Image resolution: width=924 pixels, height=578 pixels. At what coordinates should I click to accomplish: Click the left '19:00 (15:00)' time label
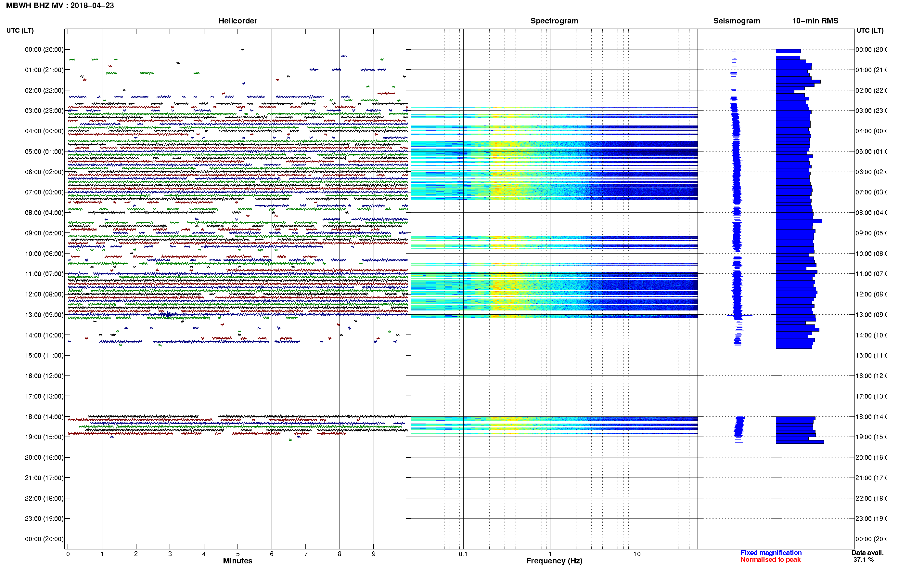click(x=44, y=437)
